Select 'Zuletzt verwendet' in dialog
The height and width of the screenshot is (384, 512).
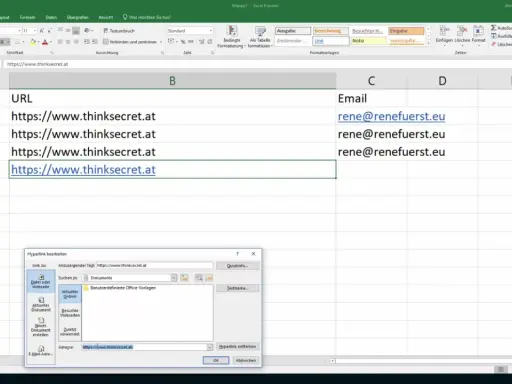click(70, 331)
